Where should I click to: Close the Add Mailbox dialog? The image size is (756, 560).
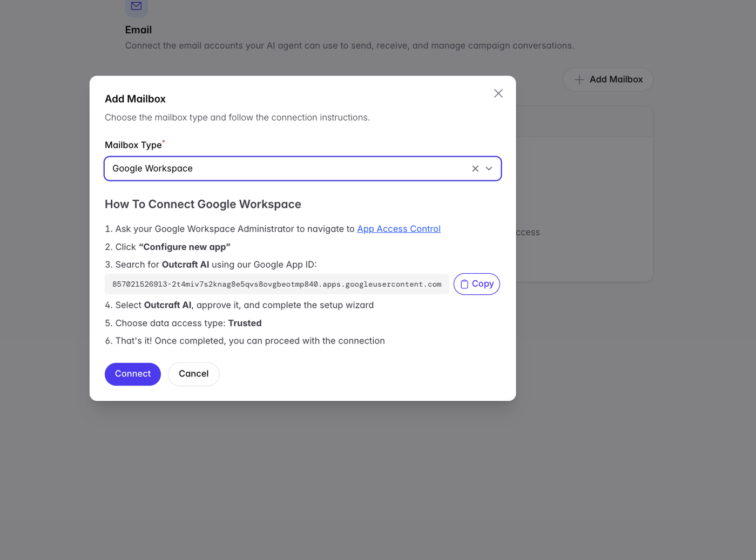pyautogui.click(x=498, y=93)
